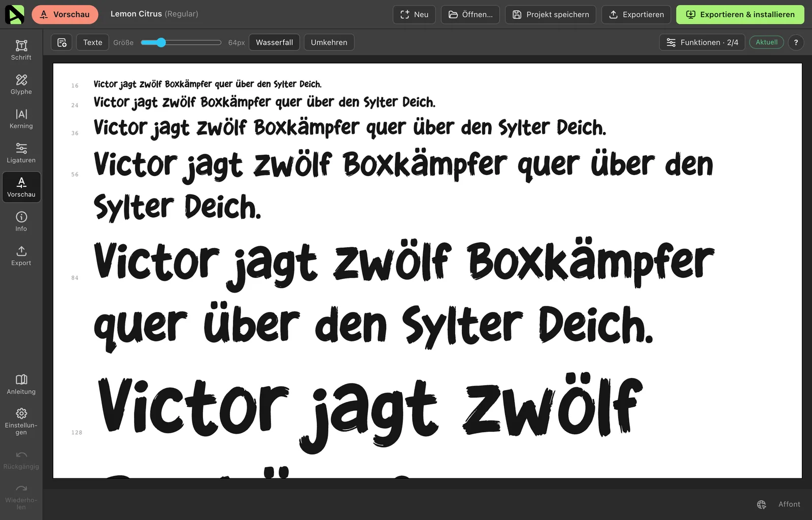
Task: Open the Info section
Action: point(21,221)
